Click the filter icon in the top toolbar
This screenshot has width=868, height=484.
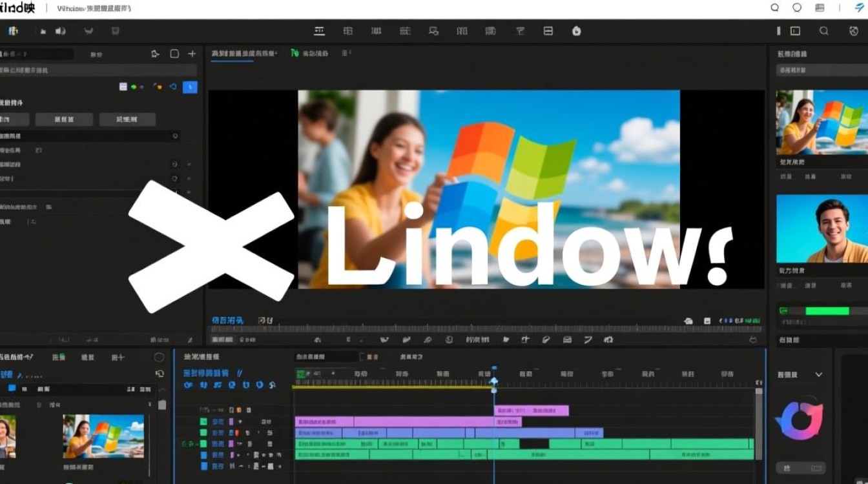pos(519,30)
